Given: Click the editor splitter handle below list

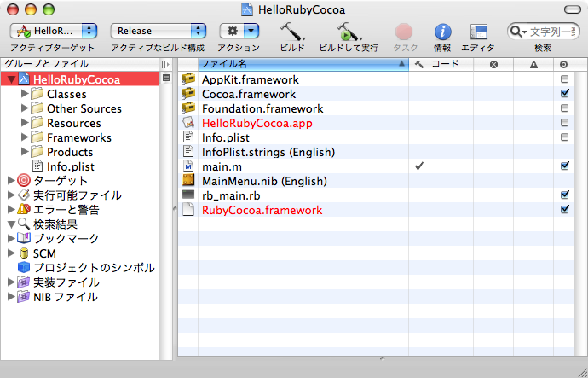Looking at the screenshot, I should point(382,359).
